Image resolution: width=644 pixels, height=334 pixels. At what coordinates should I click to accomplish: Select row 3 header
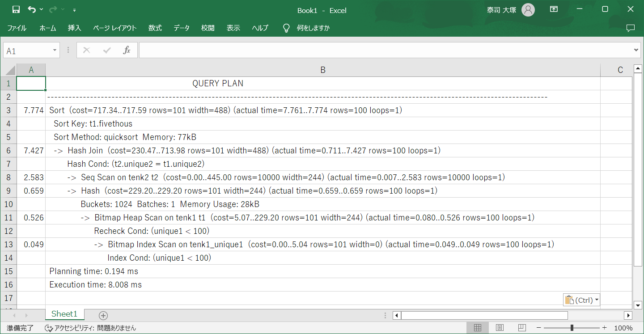8,110
